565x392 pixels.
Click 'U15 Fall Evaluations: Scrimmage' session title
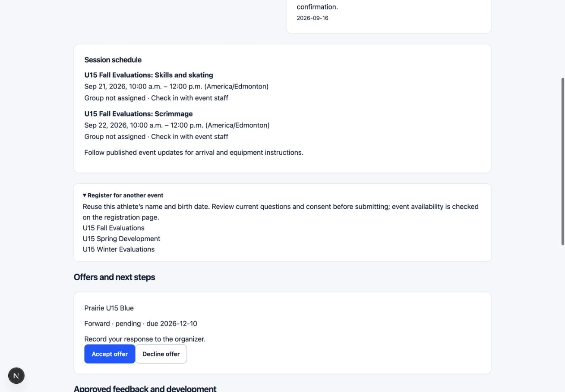coord(139,114)
